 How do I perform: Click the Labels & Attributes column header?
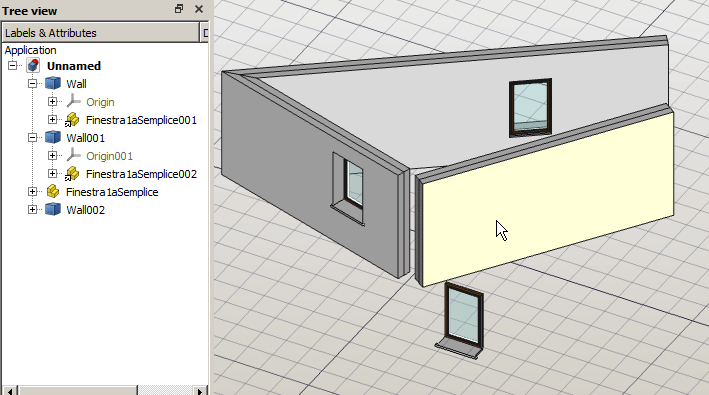100,33
